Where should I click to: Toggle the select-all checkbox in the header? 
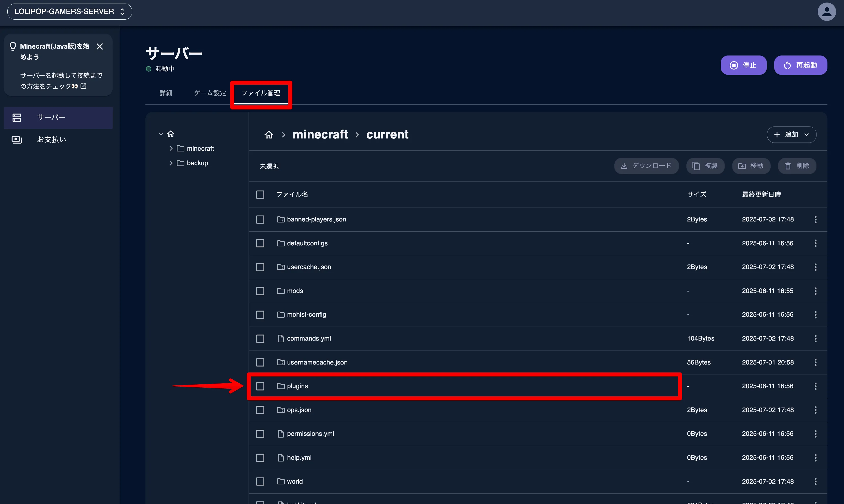point(260,195)
